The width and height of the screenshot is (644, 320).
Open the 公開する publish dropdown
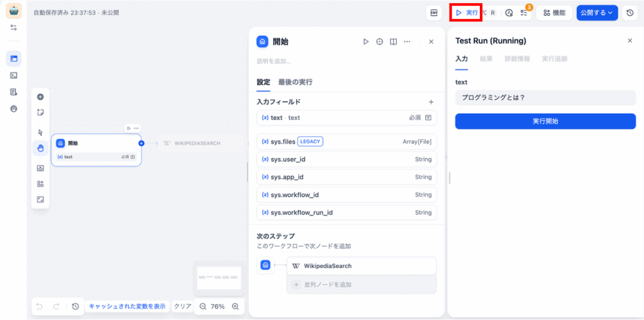[x=597, y=13]
